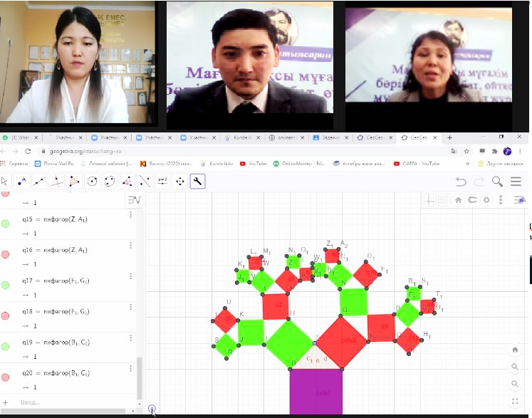Toggle visibility circle for q18
The width and height of the screenshot is (532, 418).
(6, 315)
